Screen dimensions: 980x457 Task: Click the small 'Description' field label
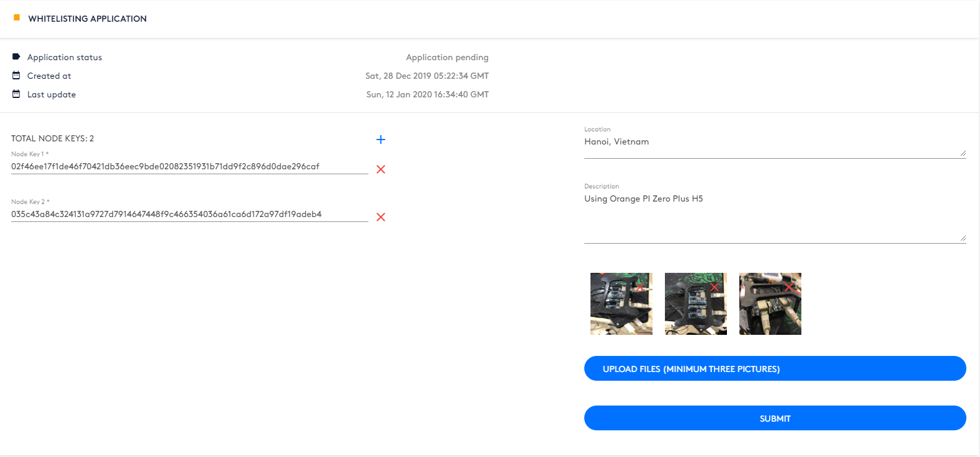point(602,186)
